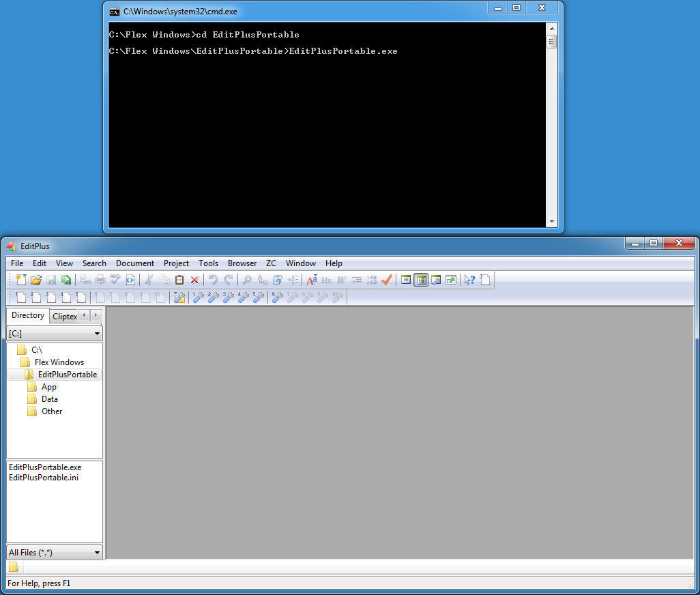
Task: Click the orange check mark icon
Action: (387, 280)
